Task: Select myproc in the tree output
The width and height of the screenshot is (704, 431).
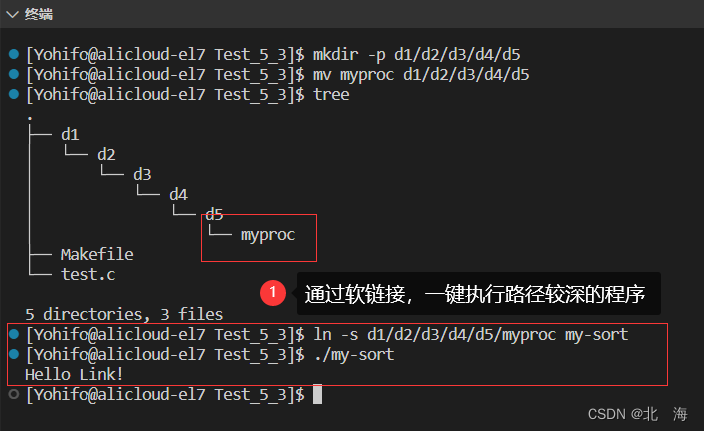Action: click(x=268, y=235)
